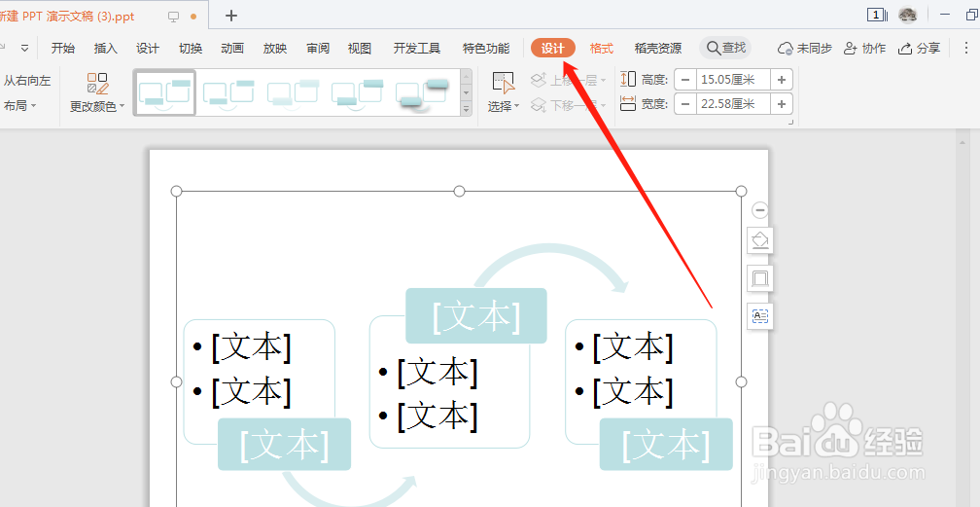
Task: Open the orange 格式 tab
Action: (x=601, y=49)
